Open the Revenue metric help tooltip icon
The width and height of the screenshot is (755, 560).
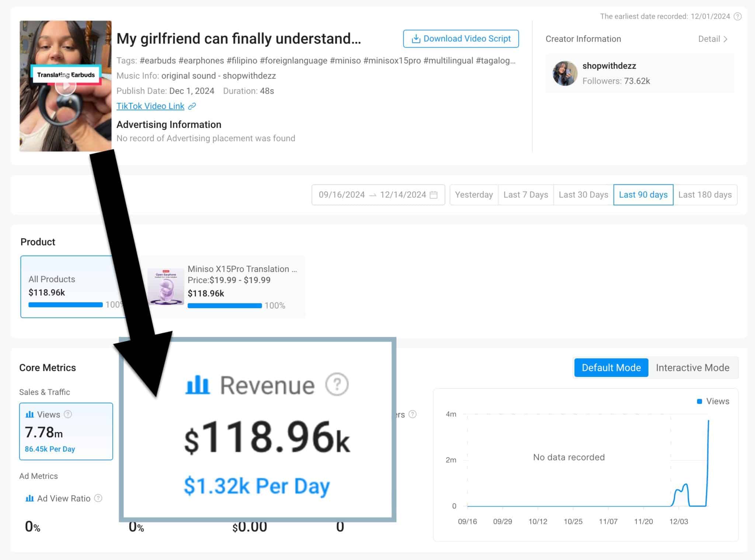coord(337,385)
